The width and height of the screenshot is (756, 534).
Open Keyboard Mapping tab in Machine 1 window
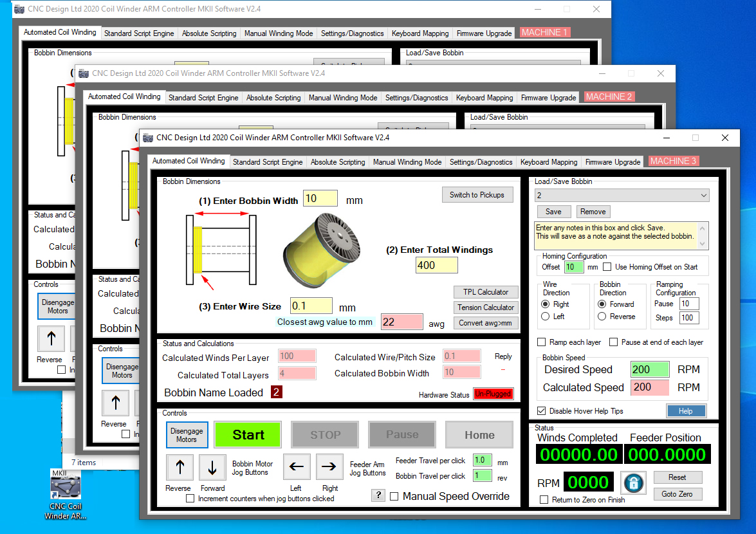pos(420,33)
